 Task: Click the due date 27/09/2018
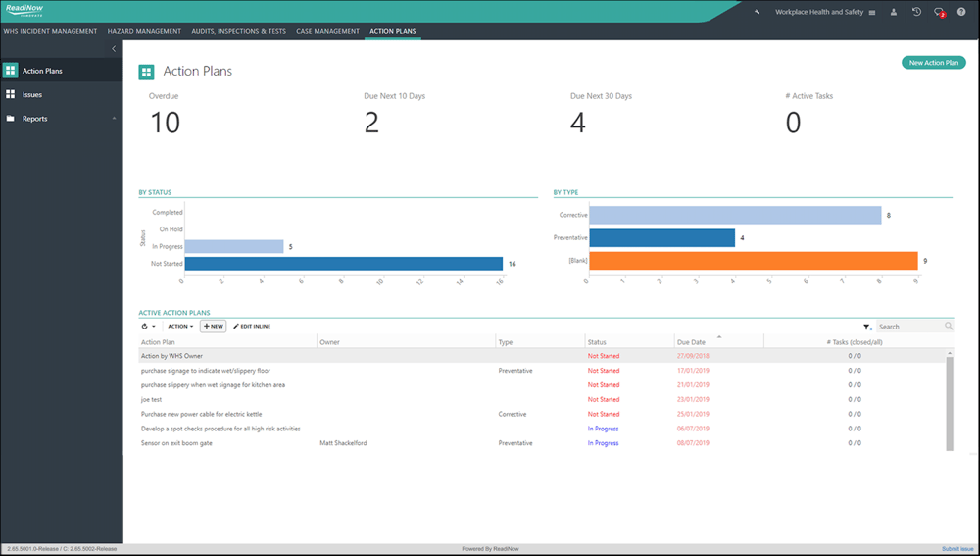point(693,356)
